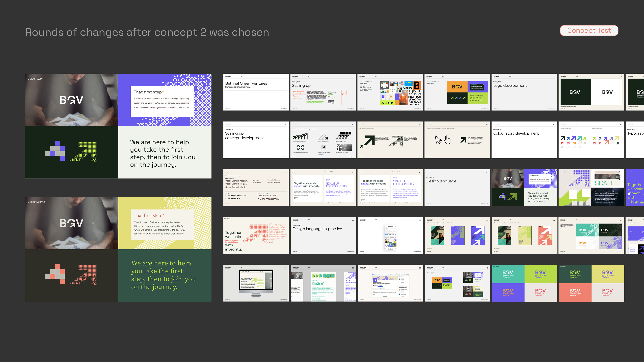Open slide 20 'Scale up for founders' option

point(323,188)
